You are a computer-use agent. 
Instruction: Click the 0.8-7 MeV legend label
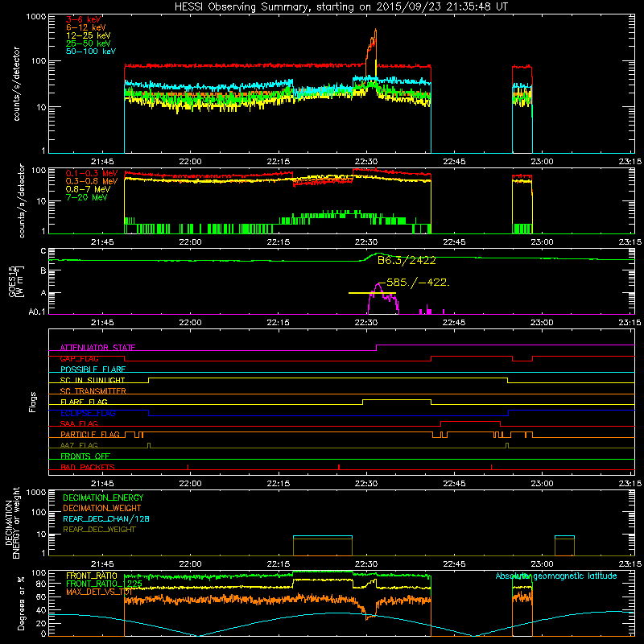click(88, 189)
